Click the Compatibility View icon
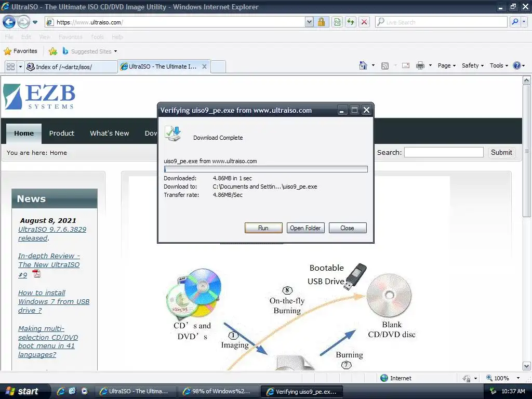This screenshot has height=399, width=532. (337, 22)
